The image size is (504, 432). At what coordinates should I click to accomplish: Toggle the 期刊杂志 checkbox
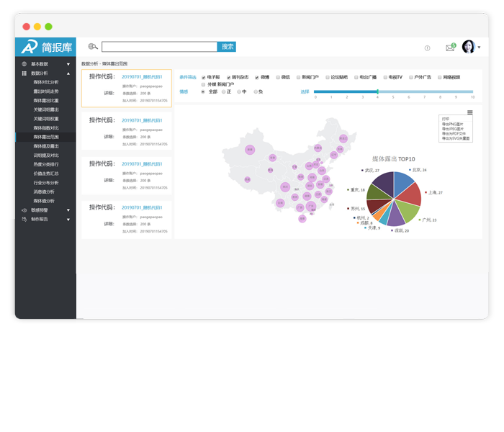click(x=228, y=78)
